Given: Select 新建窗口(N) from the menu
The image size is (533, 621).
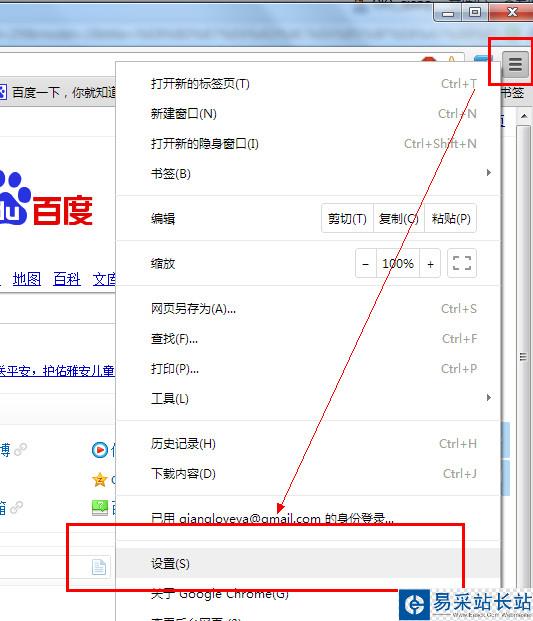Looking at the screenshot, I should pyautogui.click(x=308, y=114).
